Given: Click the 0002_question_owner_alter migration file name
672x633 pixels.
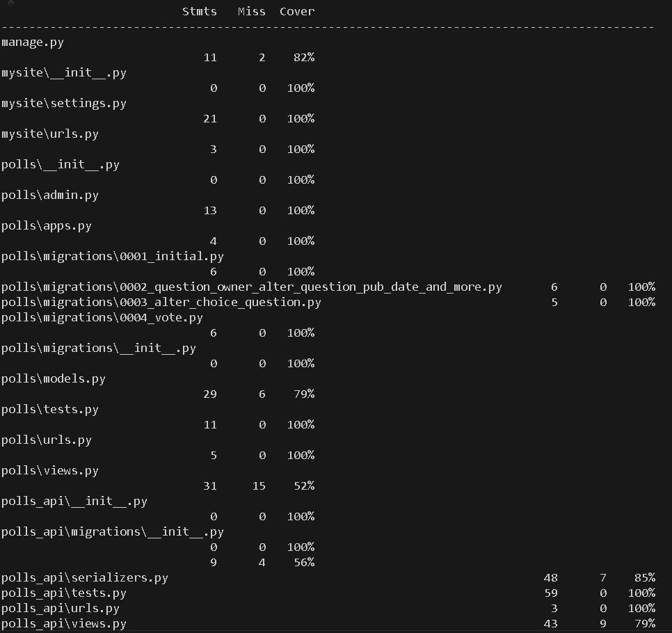Looking at the screenshot, I should (252, 287).
